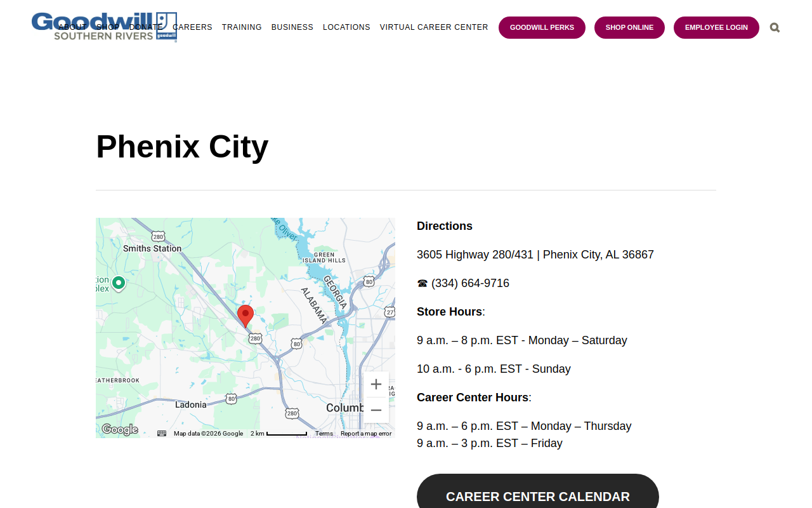Click Map data ©2026 Google text
The width and height of the screenshot is (812, 508).
point(208,434)
